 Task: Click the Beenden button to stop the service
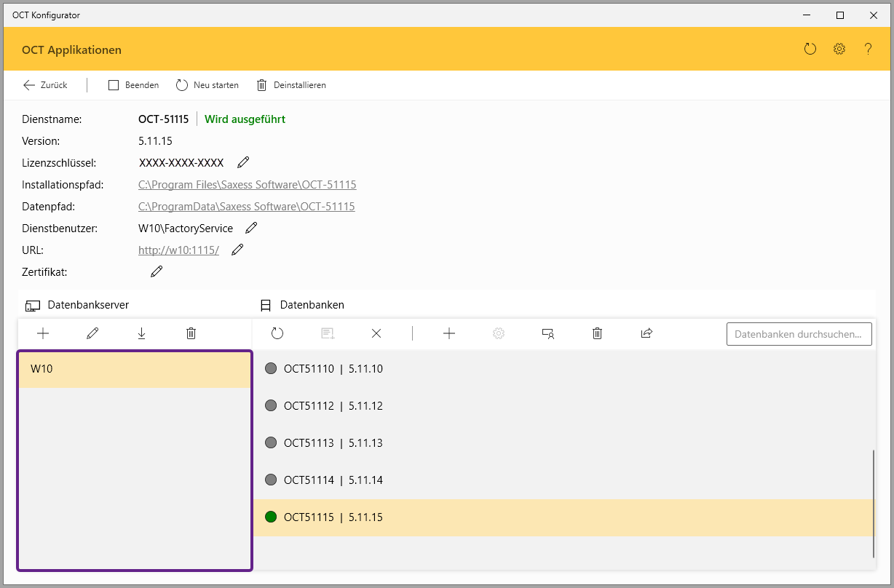134,85
